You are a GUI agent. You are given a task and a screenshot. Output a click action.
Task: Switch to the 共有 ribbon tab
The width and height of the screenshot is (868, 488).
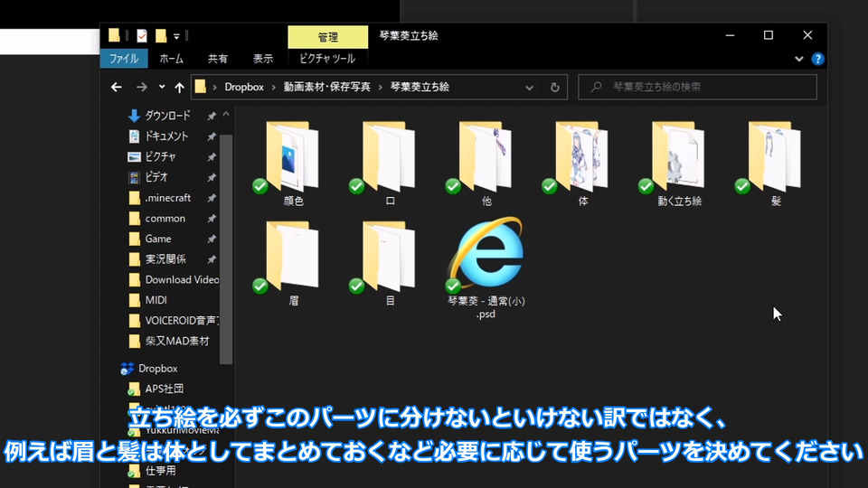[x=218, y=59]
